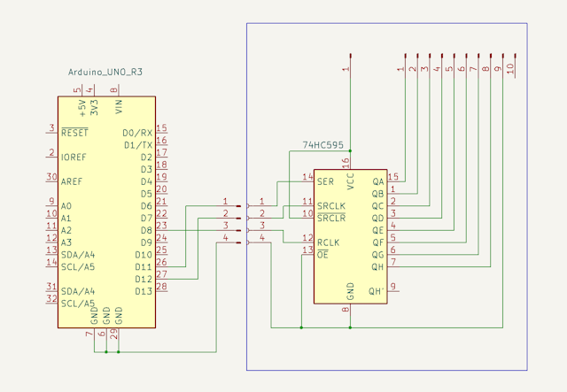567x392 pixels.
Task: Click the D13 pin label
Action: point(144,291)
